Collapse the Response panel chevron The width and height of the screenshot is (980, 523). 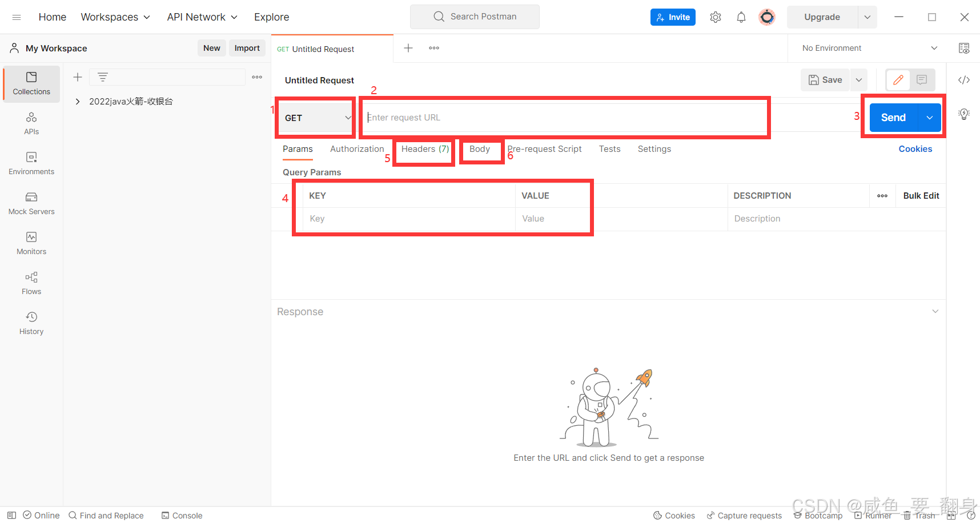pos(935,311)
